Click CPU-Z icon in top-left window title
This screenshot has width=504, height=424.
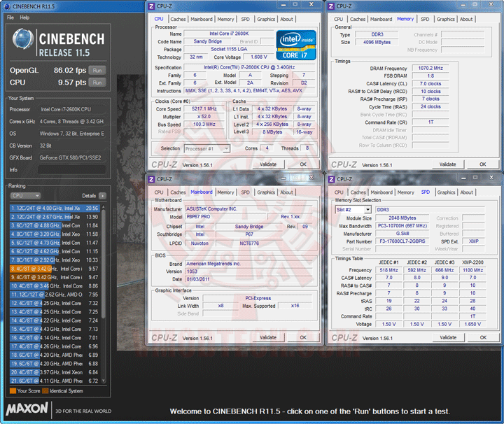pos(151,6)
